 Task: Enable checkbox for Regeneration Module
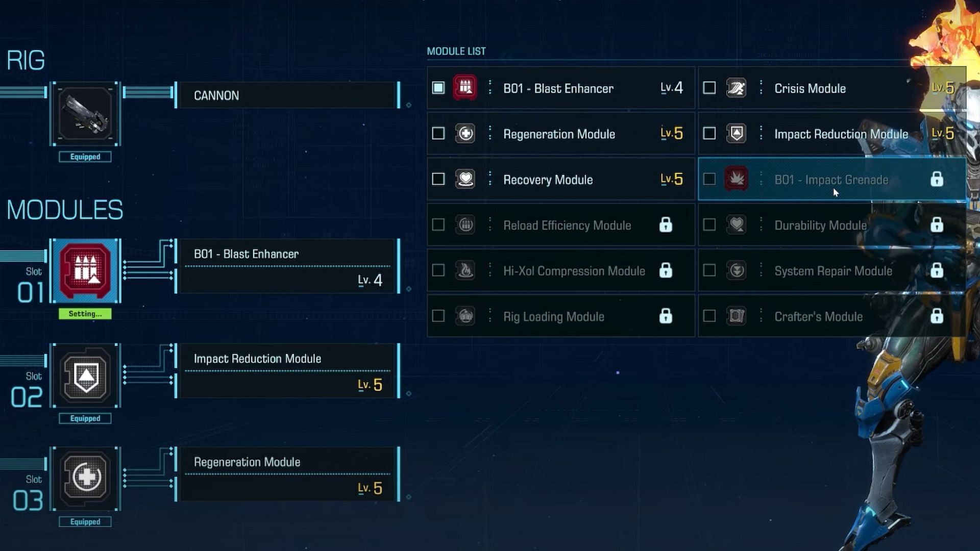pyautogui.click(x=438, y=134)
